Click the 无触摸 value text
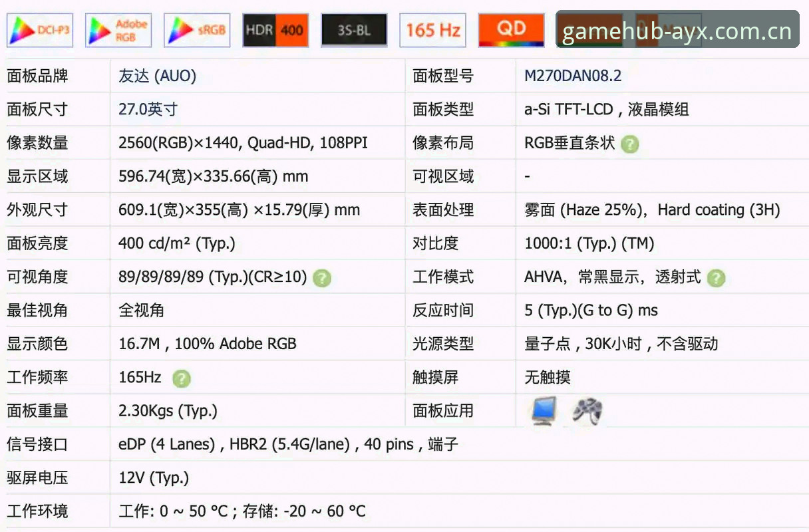This screenshot has height=532, width=809. click(548, 377)
